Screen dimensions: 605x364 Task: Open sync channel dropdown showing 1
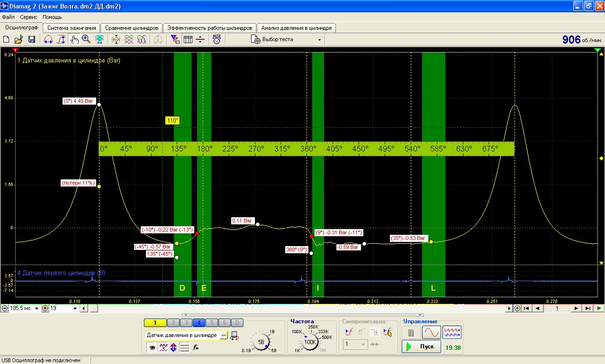pyautogui.click(x=355, y=344)
